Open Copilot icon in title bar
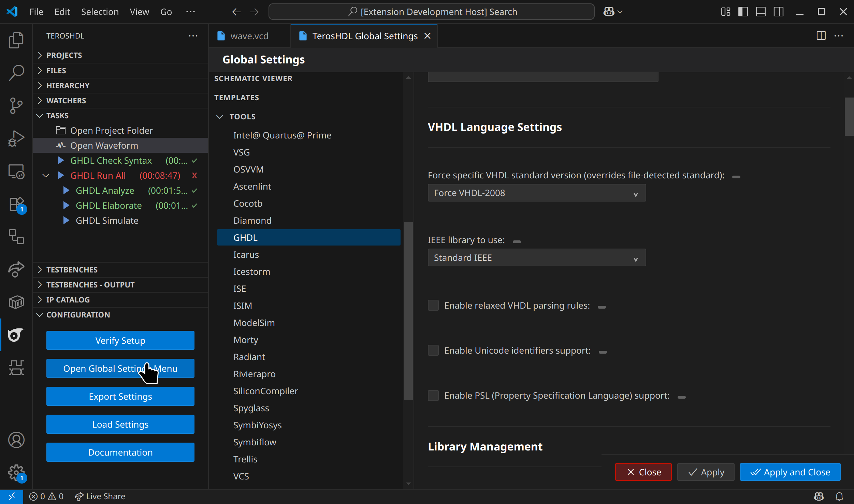The width and height of the screenshot is (854, 504). click(x=609, y=12)
